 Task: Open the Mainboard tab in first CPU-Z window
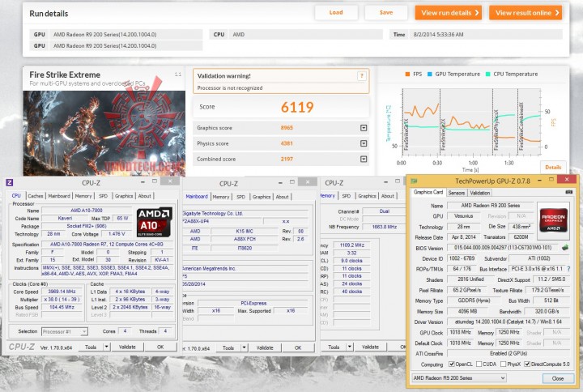pos(59,196)
